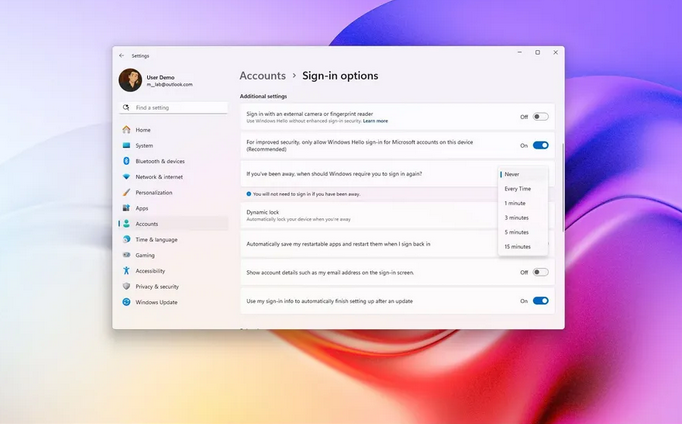Click Accounts breadcrumb link

click(x=262, y=76)
